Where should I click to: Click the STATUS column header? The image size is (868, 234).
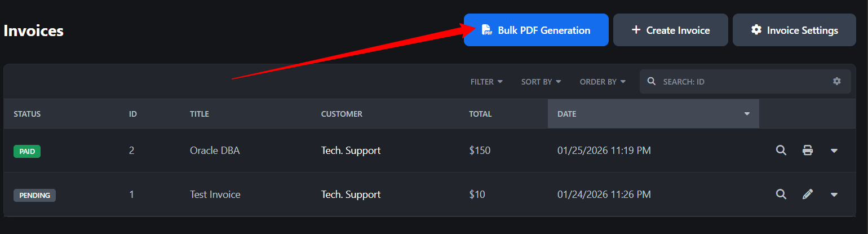pos(27,114)
